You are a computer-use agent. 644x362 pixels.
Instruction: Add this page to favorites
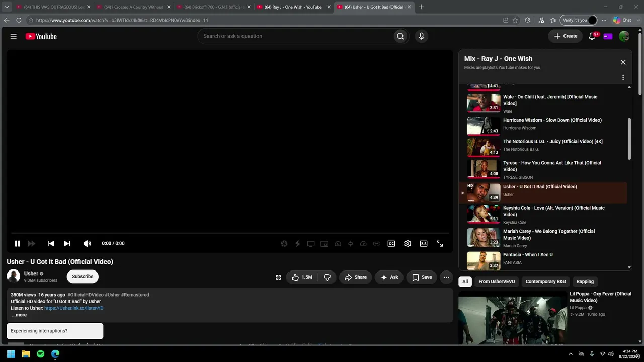pyautogui.click(x=515, y=20)
